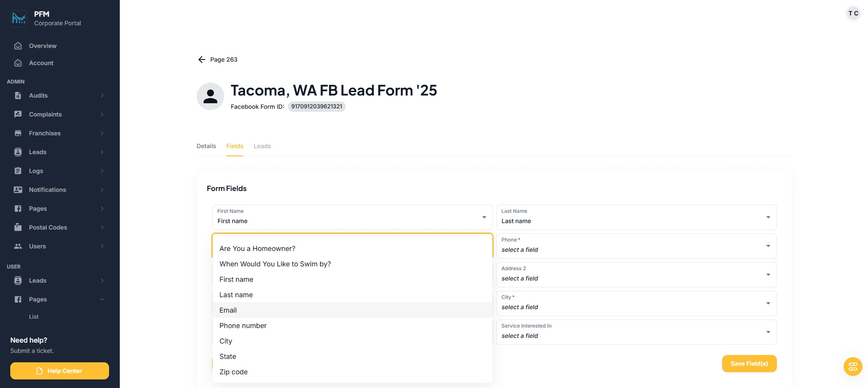Click the Help Center button

pyautogui.click(x=59, y=371)
